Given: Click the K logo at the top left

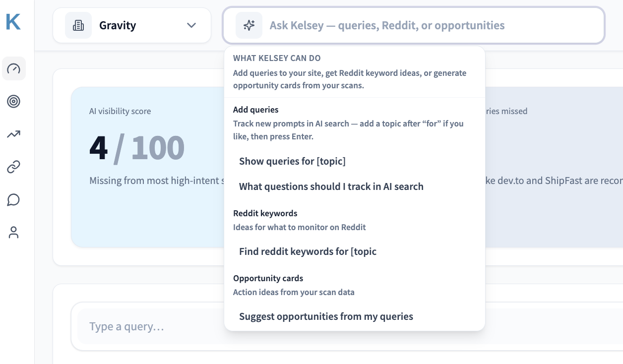Looking at the screenshot, I should (x=13, y=22).
